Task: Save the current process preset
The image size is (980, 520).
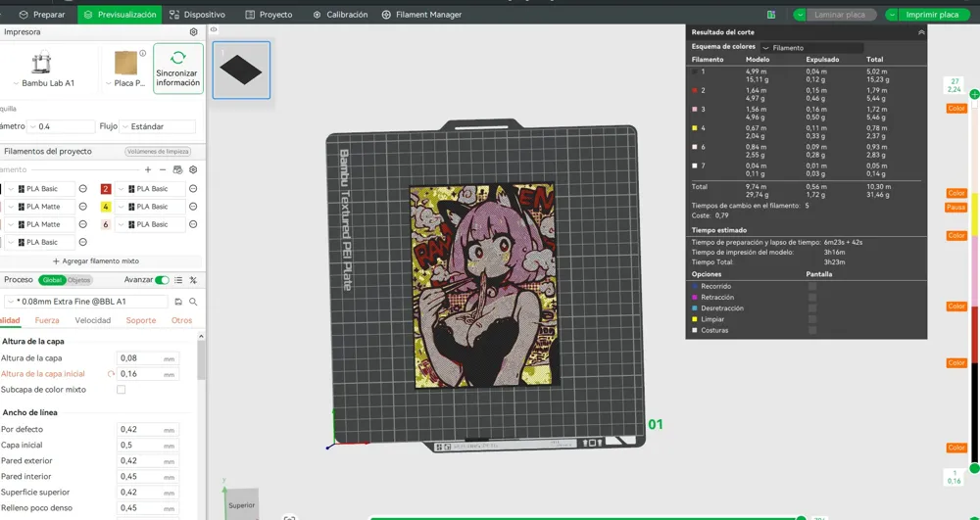Action: (178, 302)
